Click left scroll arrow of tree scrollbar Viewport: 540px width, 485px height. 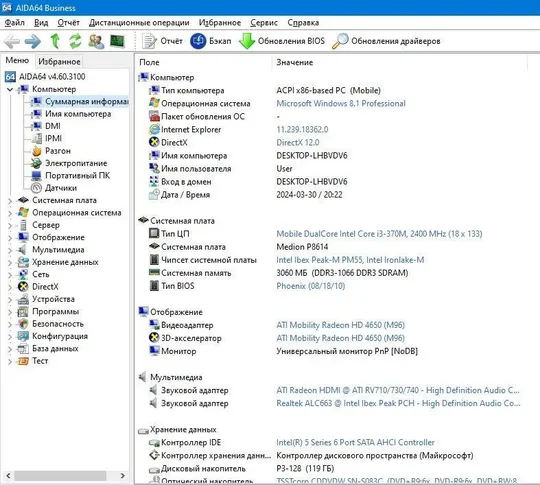8,476
